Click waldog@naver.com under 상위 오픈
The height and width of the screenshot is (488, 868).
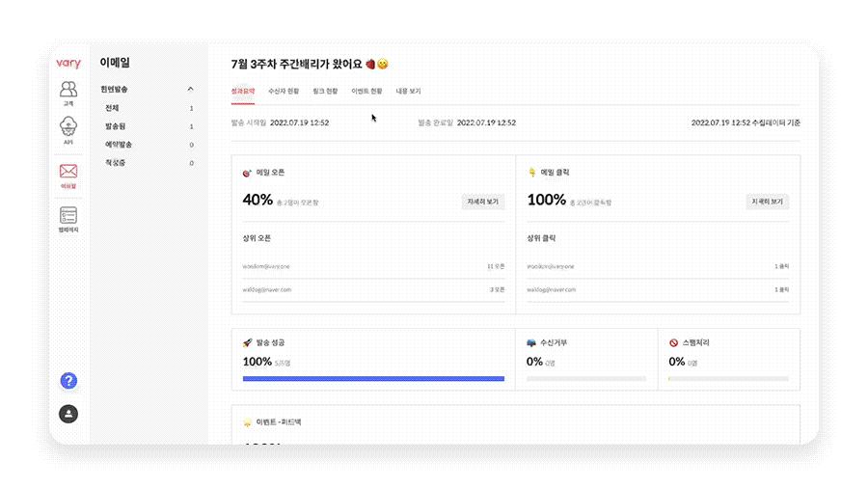pos(267,290)
